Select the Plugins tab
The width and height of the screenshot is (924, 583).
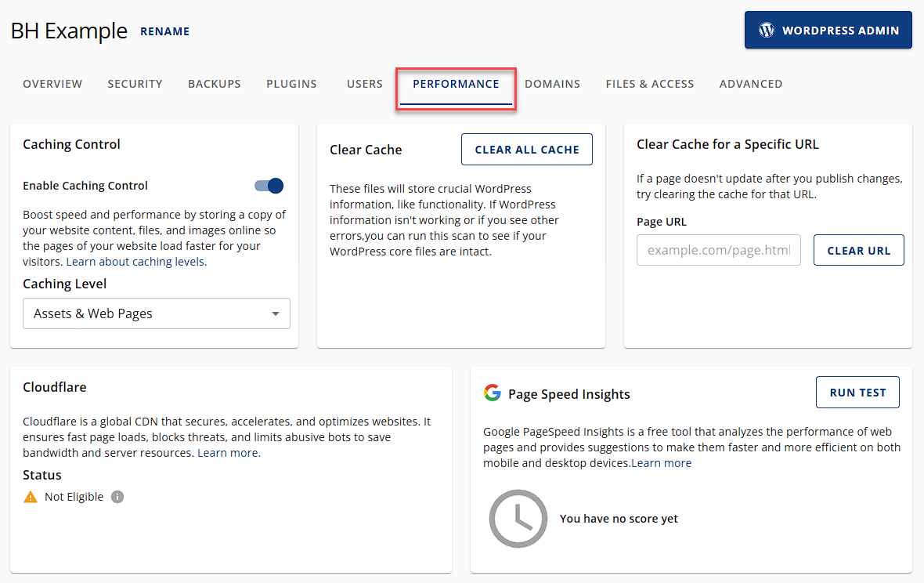click(291, 84)
